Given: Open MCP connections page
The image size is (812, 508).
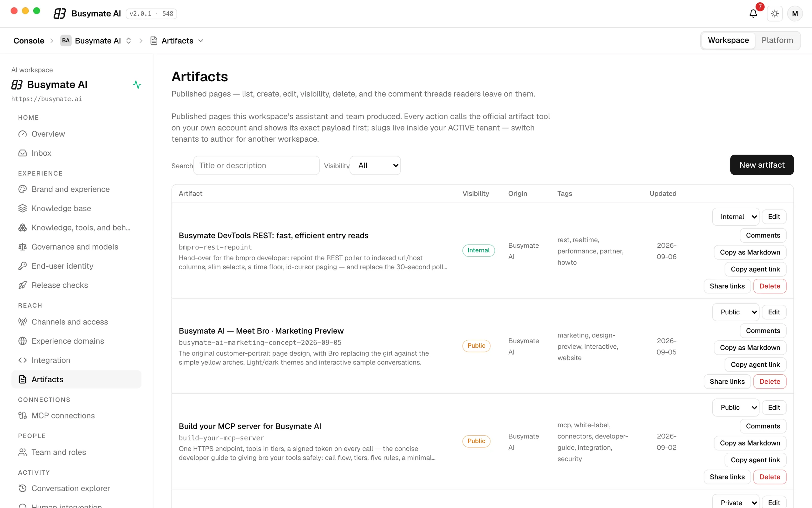Looking at the screenshot, I should point(76,415).
